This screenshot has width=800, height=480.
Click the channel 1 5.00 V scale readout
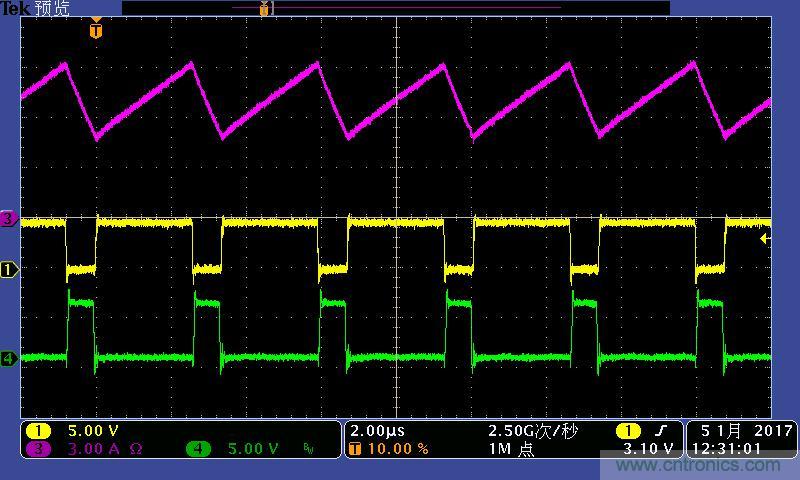pos(92,430)
